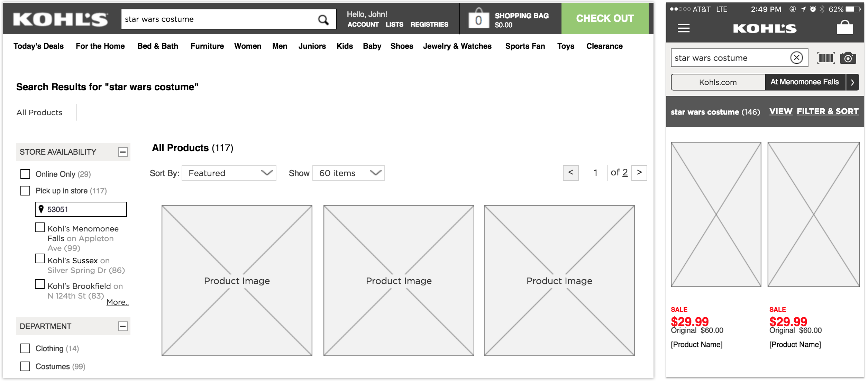The image size is (868, 383).
Task: Tap the second mobile product image
Action: [814, 215]
